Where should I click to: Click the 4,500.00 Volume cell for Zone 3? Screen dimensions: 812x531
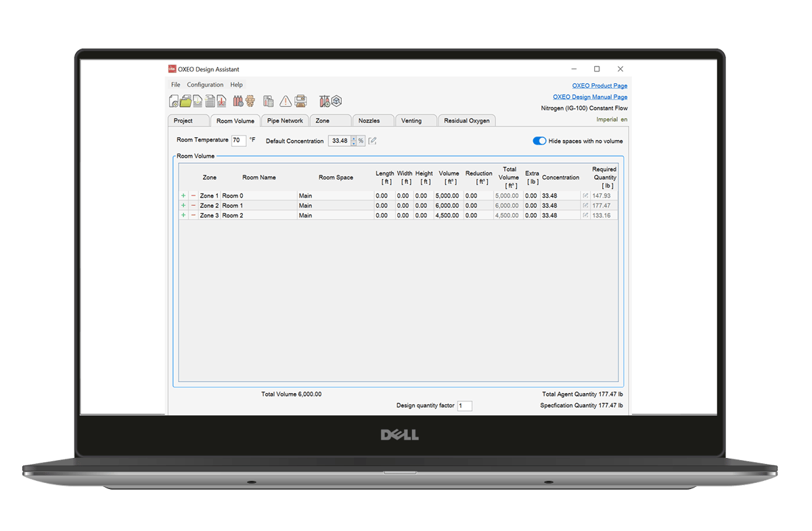point(449,215)
